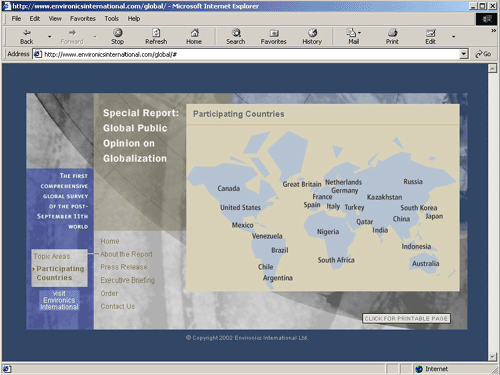Viewport: 500px width, 375px height.
Task: Expand the address bar dropdown
Action: pyautogui.click(x=464, y=54)
